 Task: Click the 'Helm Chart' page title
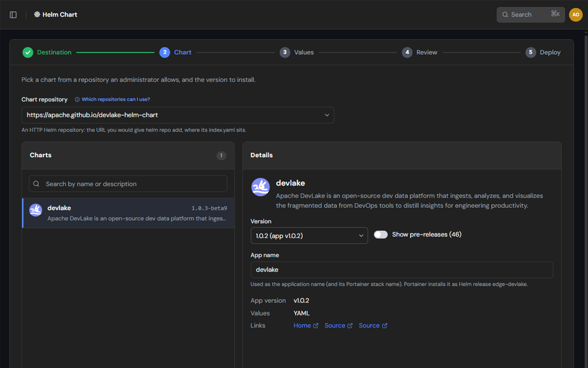click(59, 15)
